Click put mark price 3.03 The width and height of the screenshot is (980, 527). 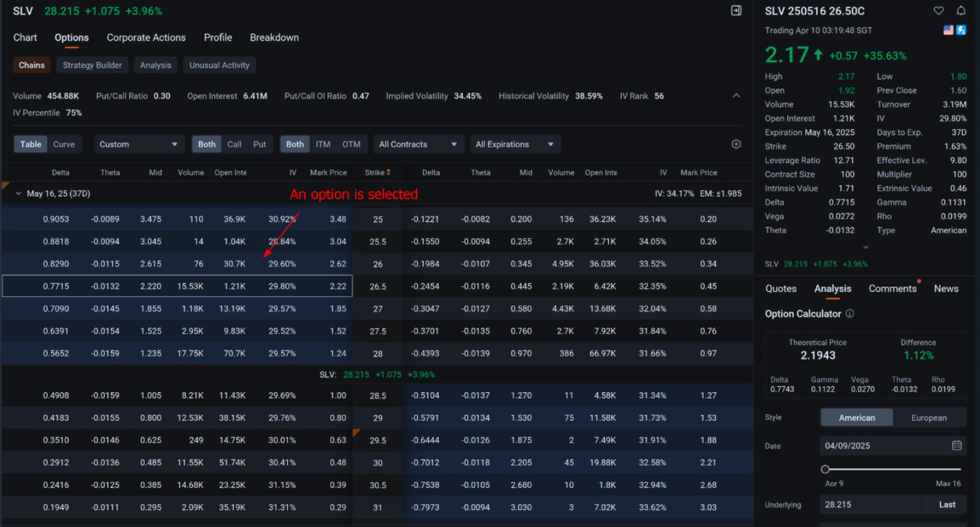click(708, 507)
